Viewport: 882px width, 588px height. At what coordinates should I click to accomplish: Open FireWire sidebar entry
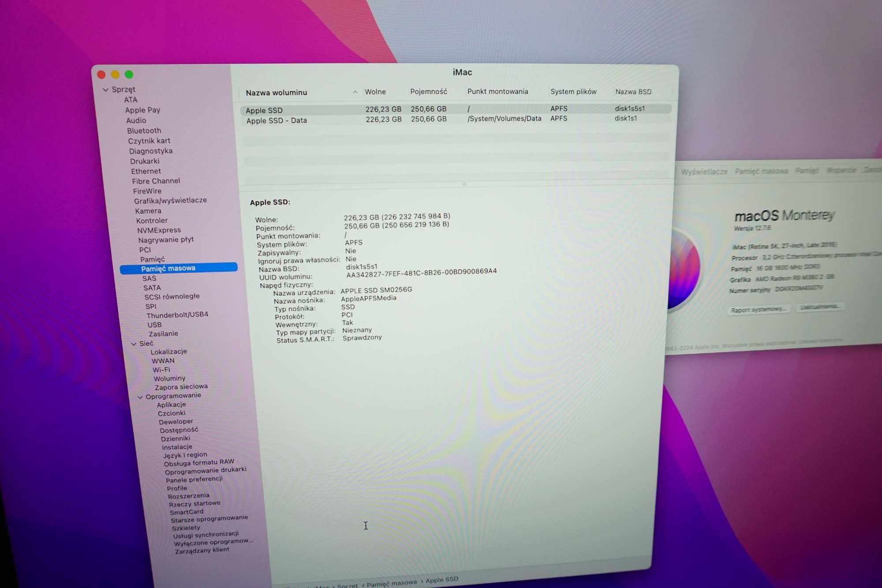[147, 191]
